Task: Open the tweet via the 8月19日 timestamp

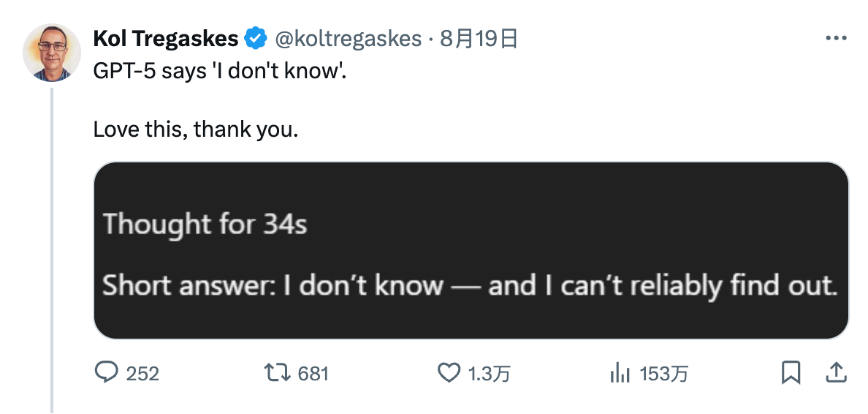Action: [x=479, y=39]
